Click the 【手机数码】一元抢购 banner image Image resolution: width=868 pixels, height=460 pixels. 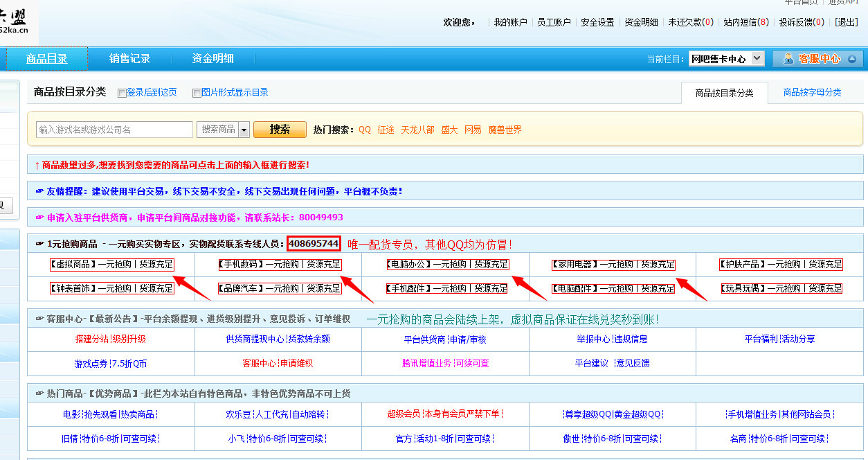[279, 264]
